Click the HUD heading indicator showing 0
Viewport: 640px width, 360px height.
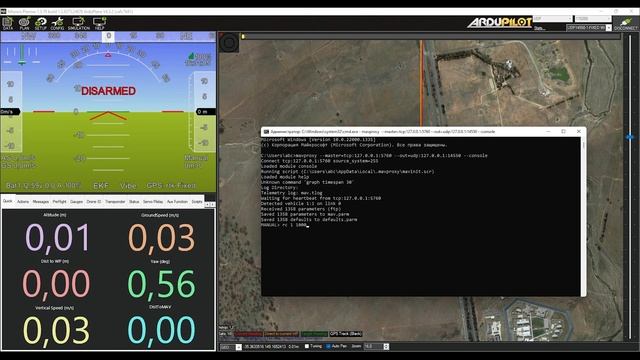point(108,36)
